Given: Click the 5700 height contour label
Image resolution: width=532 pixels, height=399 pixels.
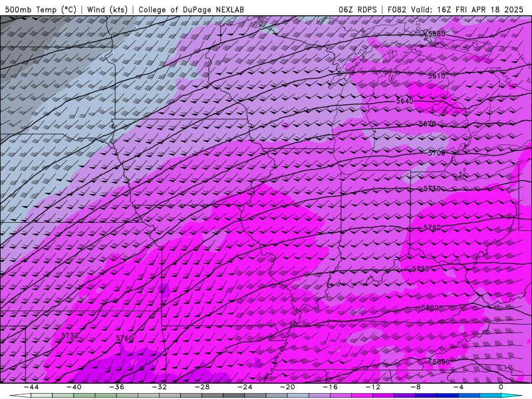Looking at the screenshot, I should coord(436,153).
